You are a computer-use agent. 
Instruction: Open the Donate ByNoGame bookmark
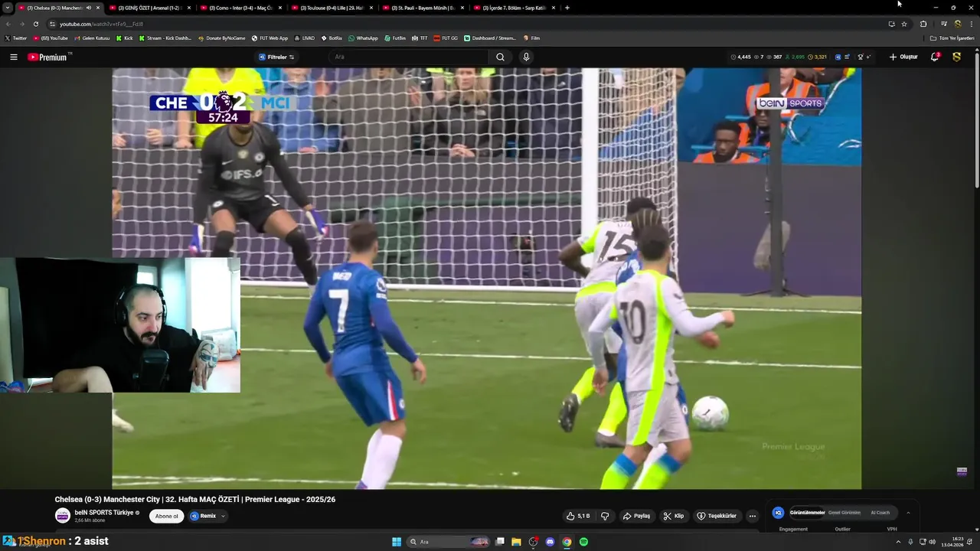(222, 37)
